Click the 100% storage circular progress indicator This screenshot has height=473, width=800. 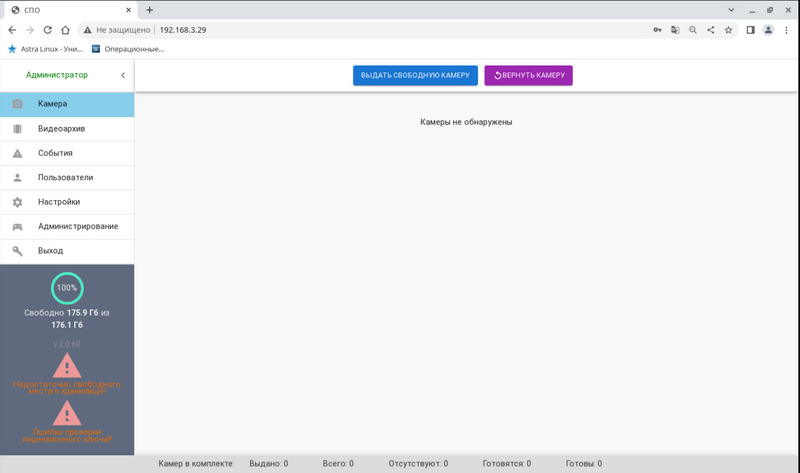pos(67,287)
